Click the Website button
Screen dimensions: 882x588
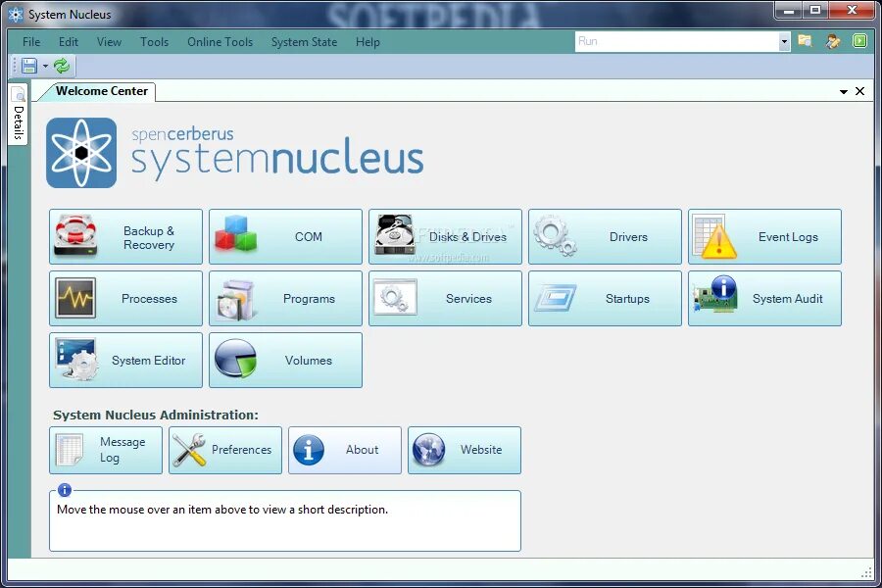[x=464, y=450]
